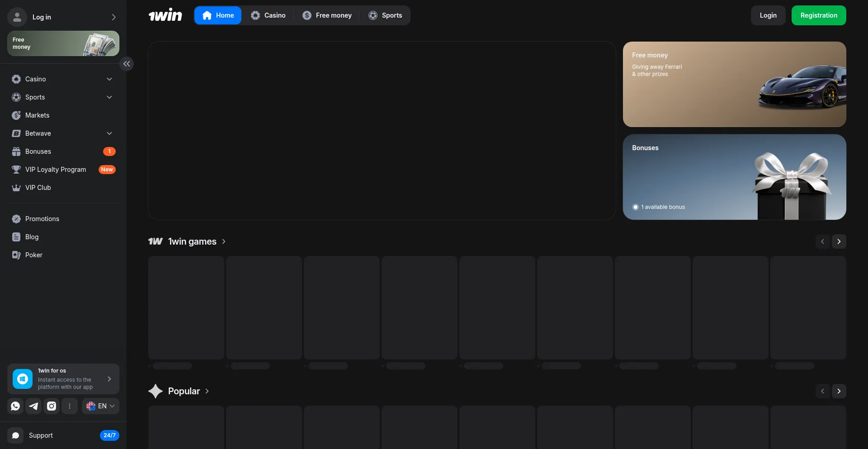Image resolution: width=868 pixels, height=449 pixels.
Task: Click the Popular star icon
Action: pos(156,391)
